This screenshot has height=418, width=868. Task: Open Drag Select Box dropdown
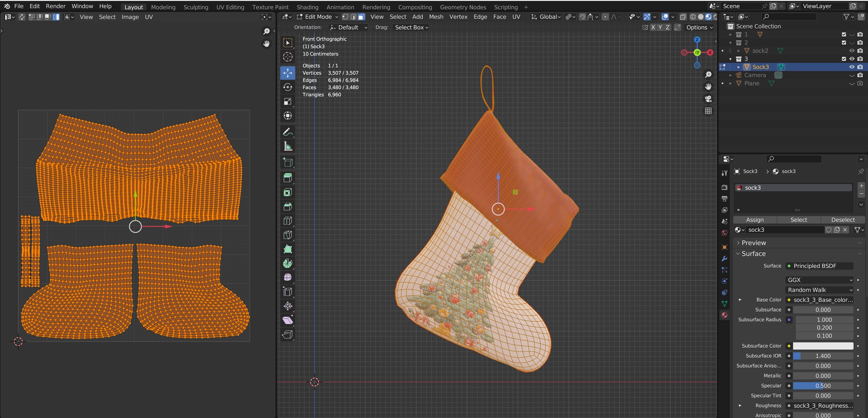tap(411, 28)
